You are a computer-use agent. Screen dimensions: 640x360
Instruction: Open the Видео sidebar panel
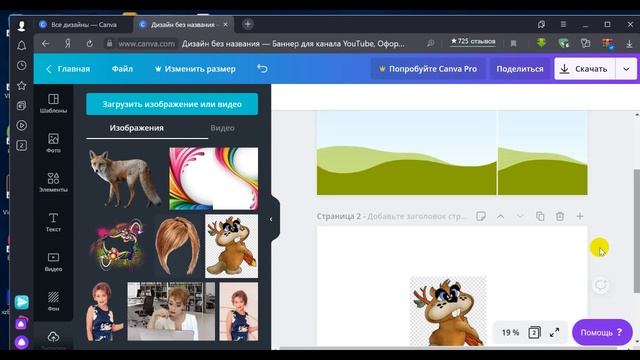(x=53, y=262)
